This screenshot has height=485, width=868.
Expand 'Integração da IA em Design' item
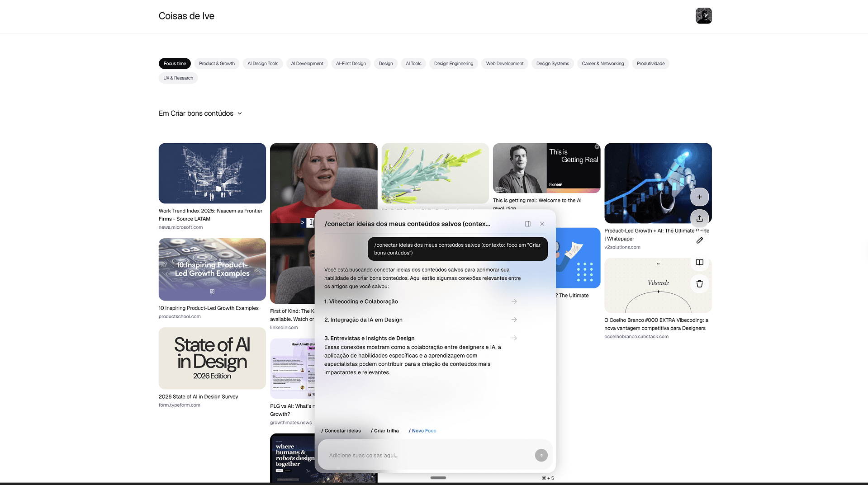tap(514, 320)
